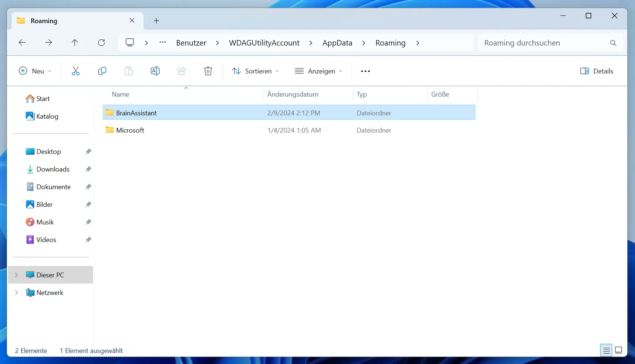This screenshot has width=635, height=364.
Task: Click AppData in the address breadcrumb
Action: pos(337,43)
